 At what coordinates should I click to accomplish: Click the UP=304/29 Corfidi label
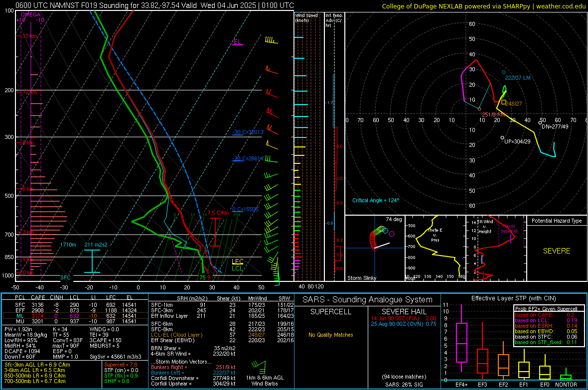click(x=517, y=141)
